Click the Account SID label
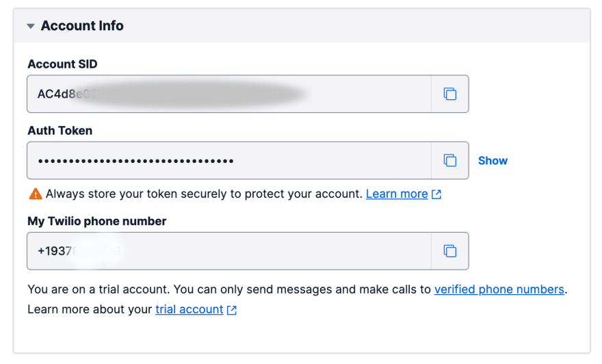The width and height of the screenshot is (602, 364). [62, 64]
